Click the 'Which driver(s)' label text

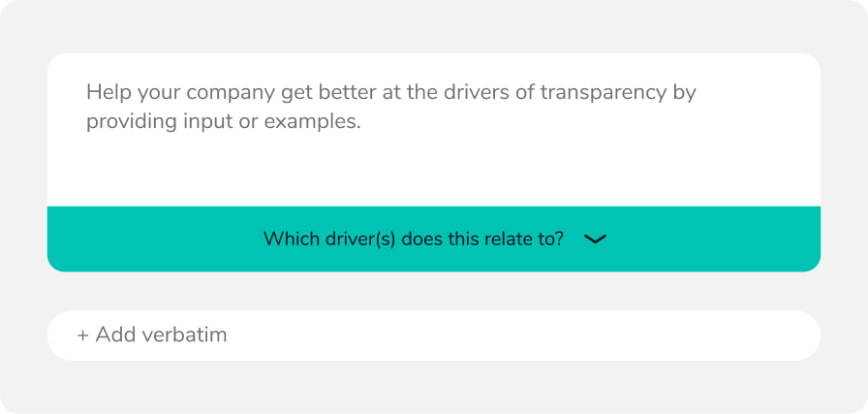pos(414,239)
